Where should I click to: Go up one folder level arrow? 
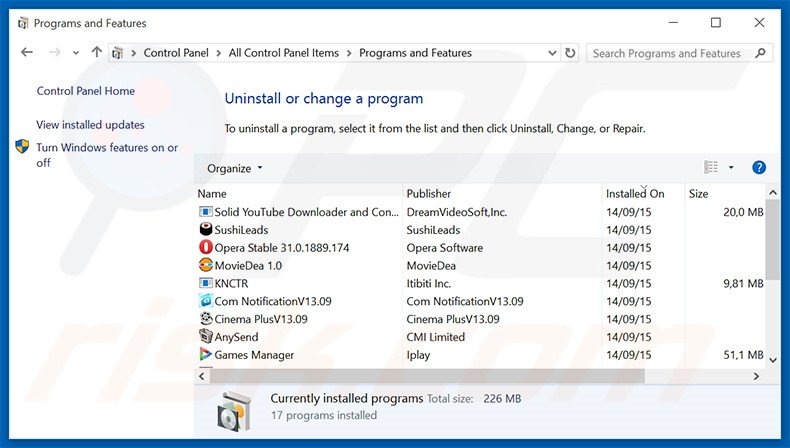[x=96, y=53]
